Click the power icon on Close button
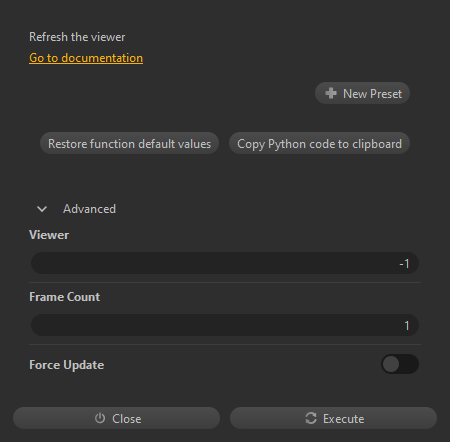 point(100,418)
